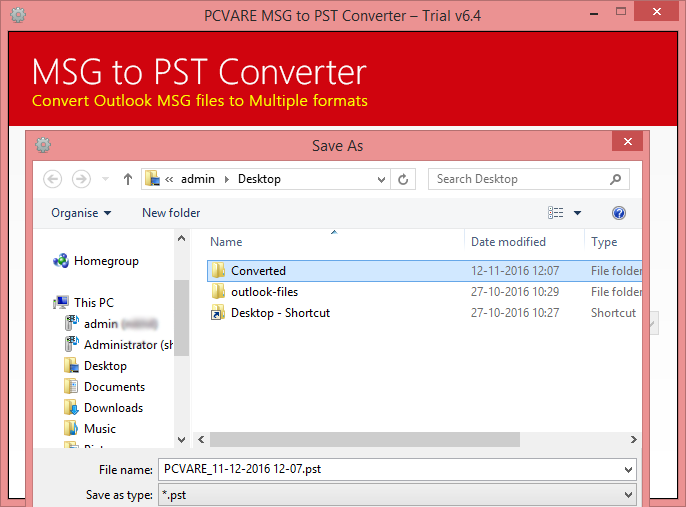The height and width of the screenshot is (507, 686).
Task: Open the view options dropdown arrow
Action: (578, 213)
